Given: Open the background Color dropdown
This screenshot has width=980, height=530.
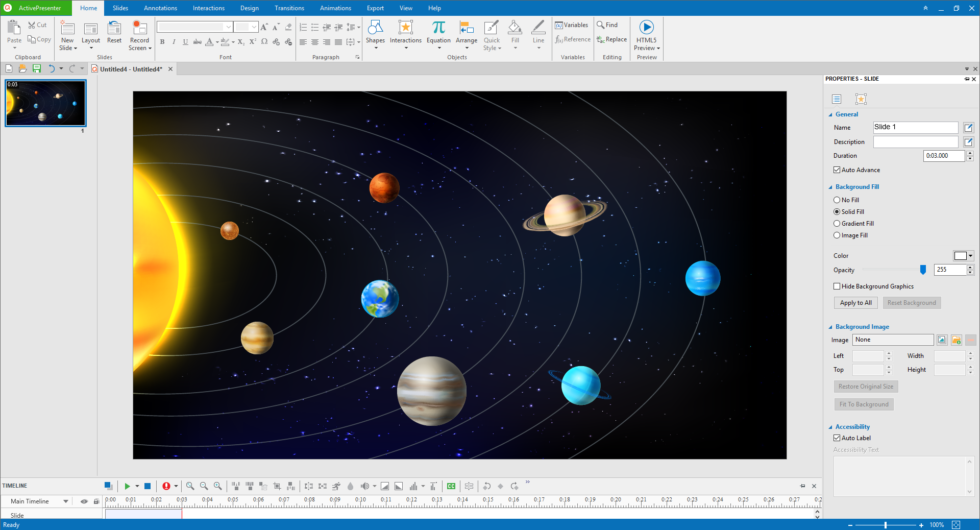Looking at the screenshot, I should tap(970, 256).
